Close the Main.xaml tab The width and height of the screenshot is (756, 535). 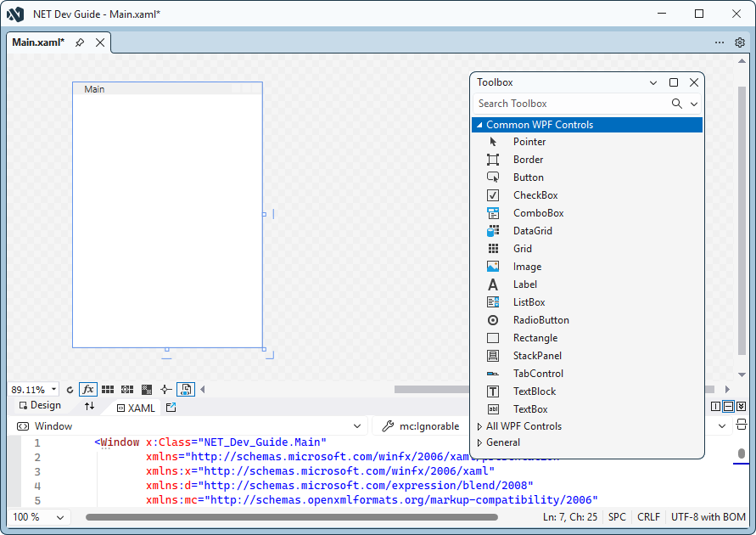(x=100, y=42)
